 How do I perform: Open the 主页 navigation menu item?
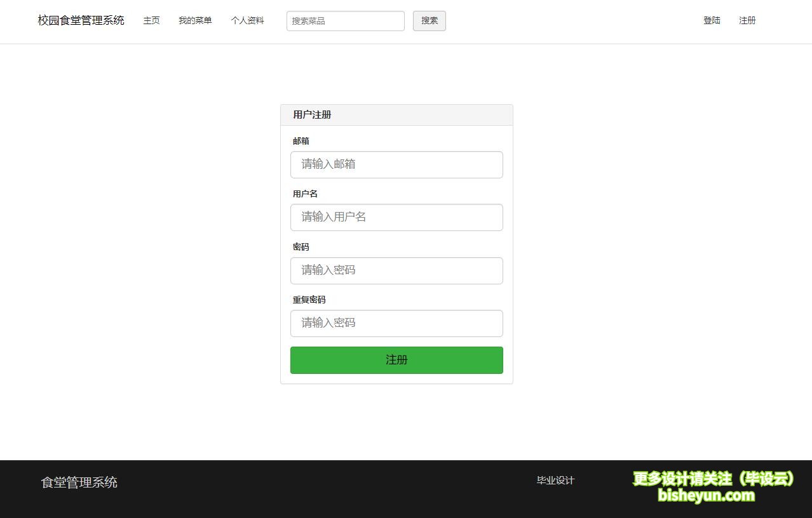[x=151, y=20]
